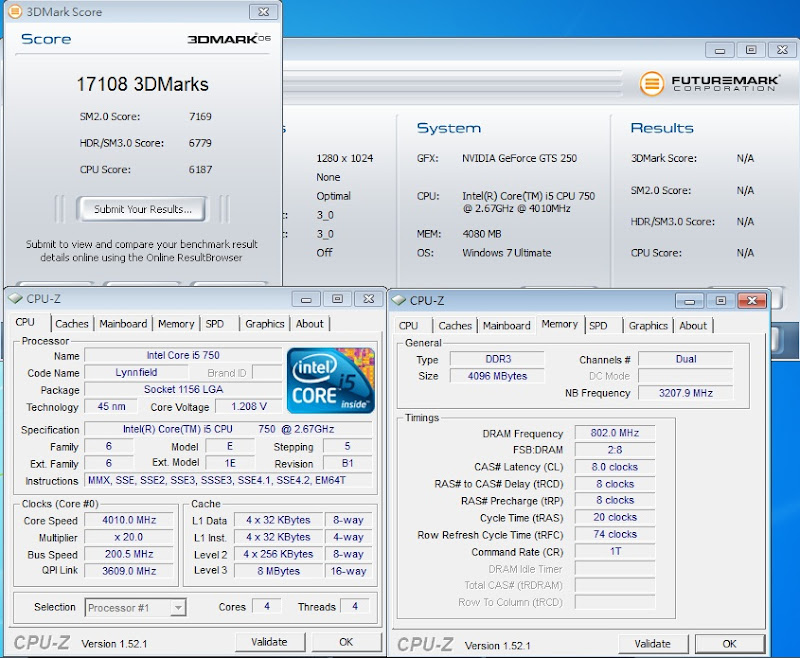800x658 pixels.
Task: Minimize the left CPU-Z window
Action: pos(306,299)
